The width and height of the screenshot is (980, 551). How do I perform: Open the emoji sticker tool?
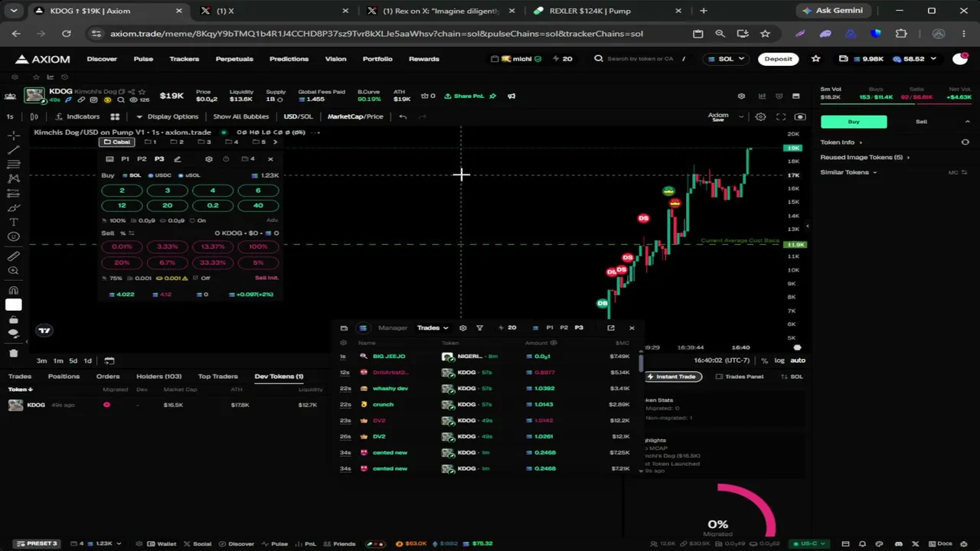pos(14,236)
